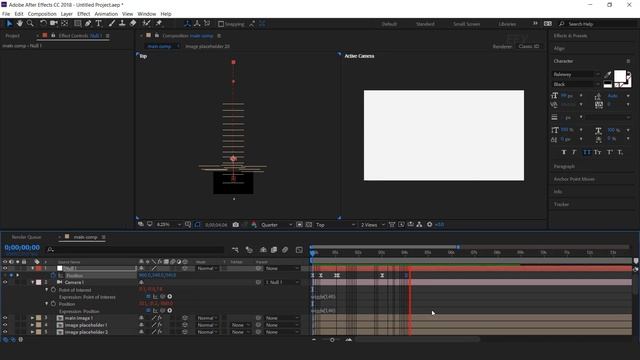The height and width of the screenshot is (360, 640).
Task: Hide the main image 1 layer
Action: click(5, 318)
